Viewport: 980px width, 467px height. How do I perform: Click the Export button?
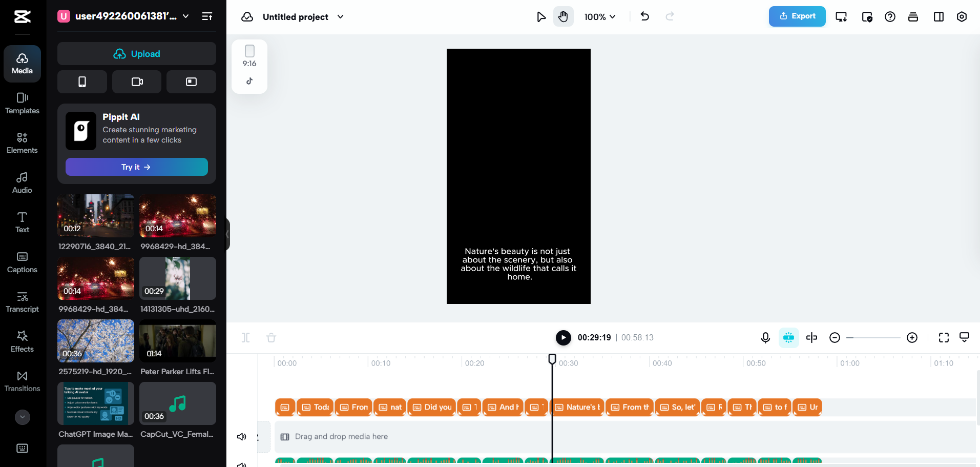(797, 16)
